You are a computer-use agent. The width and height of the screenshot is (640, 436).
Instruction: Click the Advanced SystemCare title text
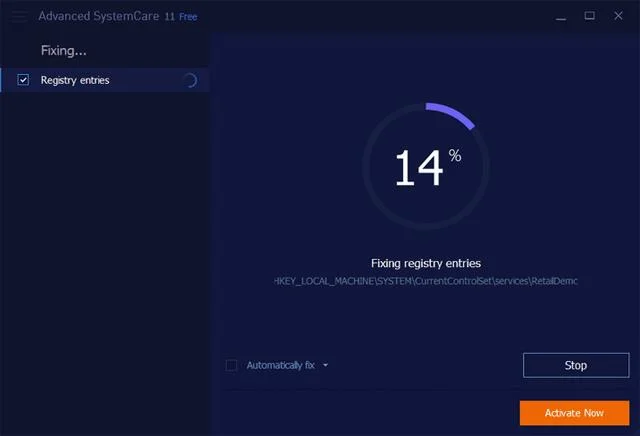click(x=99, y=16)
